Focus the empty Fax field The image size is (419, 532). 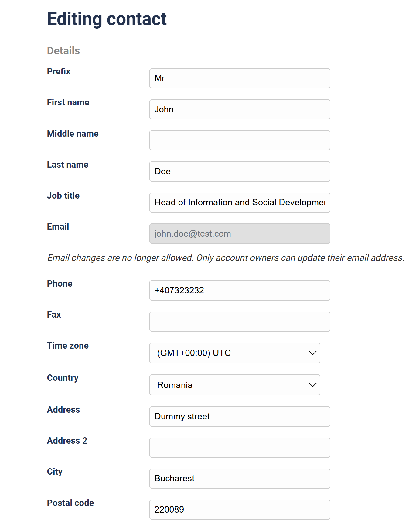(x=240, y=322)
